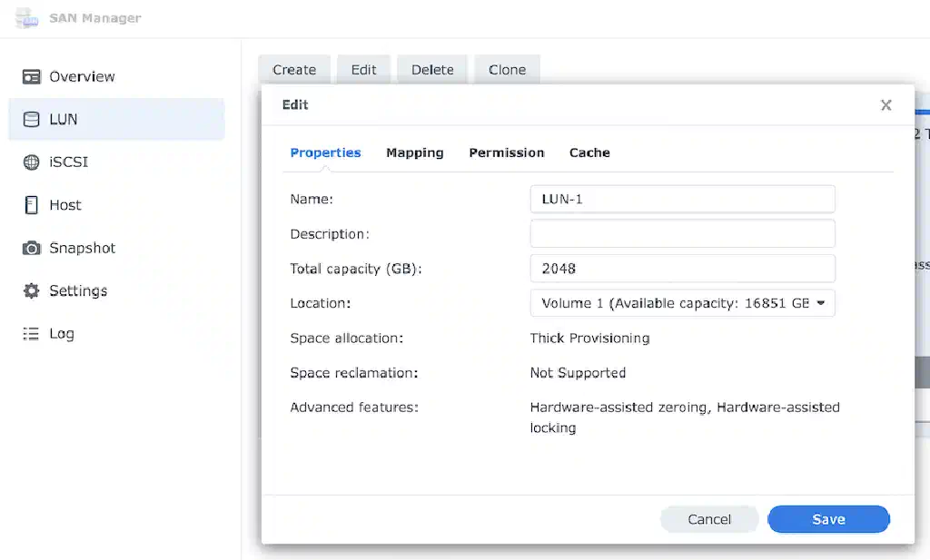
Task: Open the Location volume dropdown
Action: pos(683,303)
